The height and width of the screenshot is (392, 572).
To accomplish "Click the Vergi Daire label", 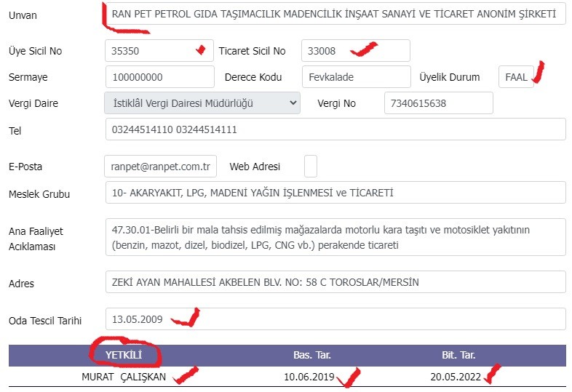I will click(x=33, y=103).
